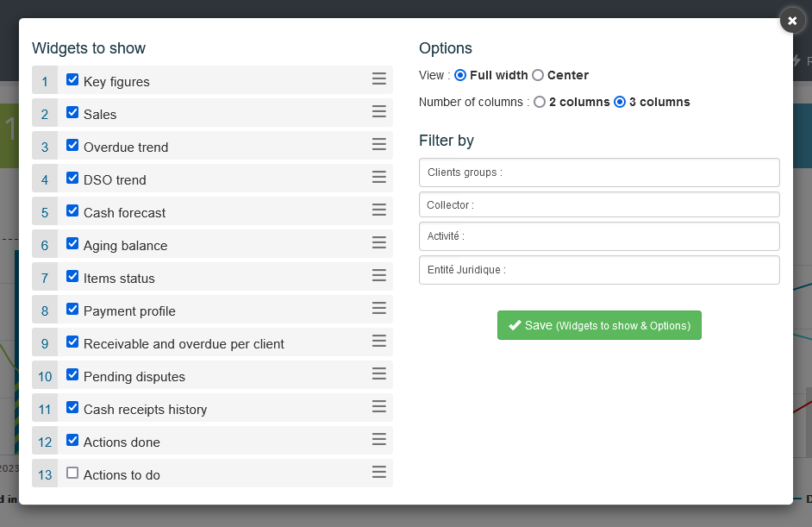Enable the Actions to do widget checkbox

pos(72,474)
